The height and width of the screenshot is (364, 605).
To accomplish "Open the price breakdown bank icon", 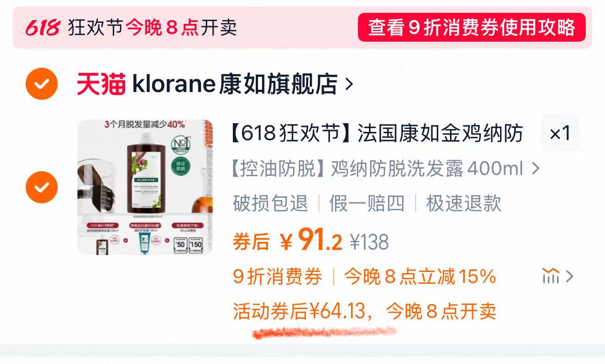I will click(x=550, y=276).
